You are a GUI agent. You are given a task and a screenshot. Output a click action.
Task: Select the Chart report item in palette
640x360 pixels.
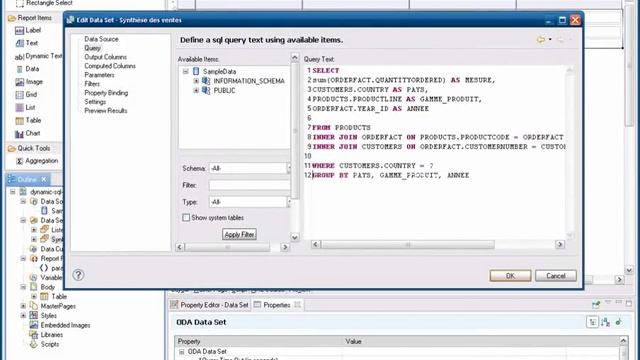[x=28, y=133]
